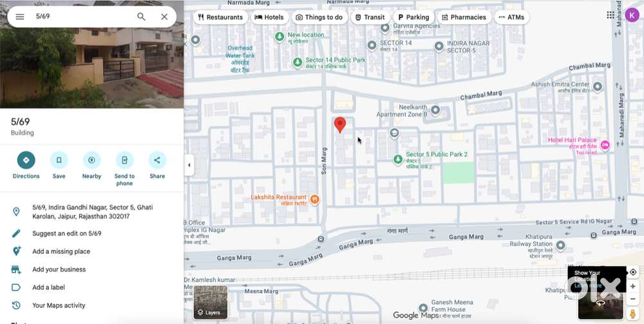Click the Overhead Water Tank label
The image size is (644, 324).
click(240, 59)
